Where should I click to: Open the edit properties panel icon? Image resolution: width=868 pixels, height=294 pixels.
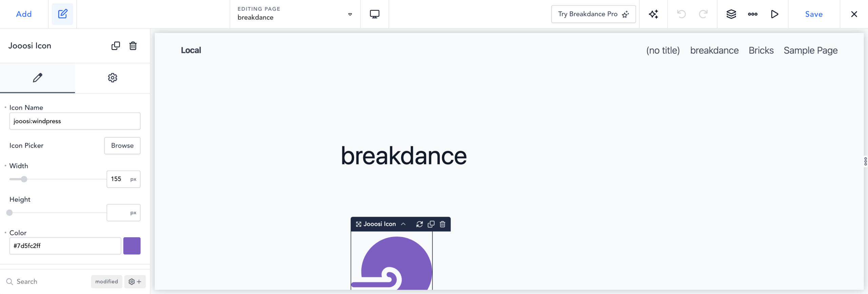pyautogui.click(x=62, y=14)
